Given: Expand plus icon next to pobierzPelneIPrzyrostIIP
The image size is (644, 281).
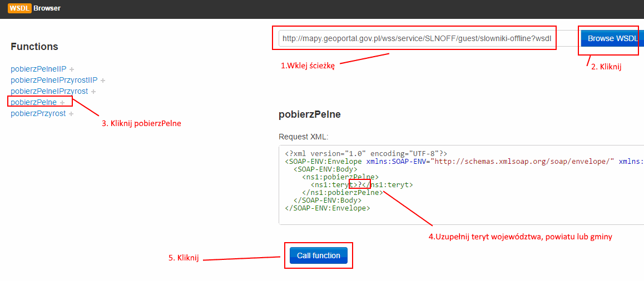Looking at the screenshot, I should (x=103, y=81).
